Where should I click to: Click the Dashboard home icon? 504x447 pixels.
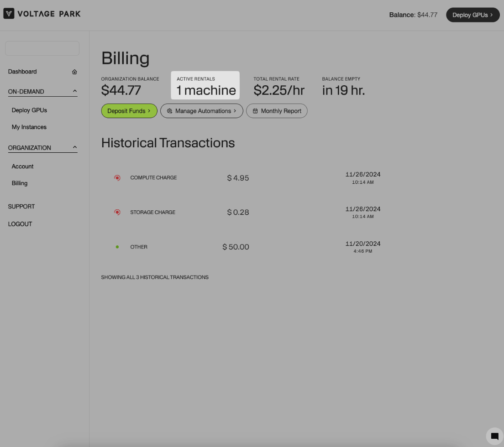point(74,72)
